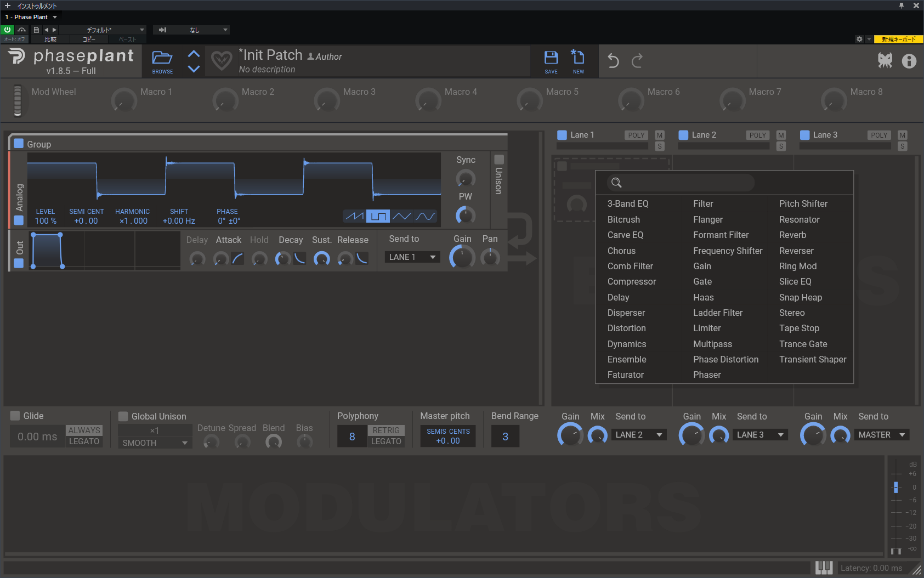Favorite the preset with heart icon
This screenshot has height=578, width=924.
222,60
